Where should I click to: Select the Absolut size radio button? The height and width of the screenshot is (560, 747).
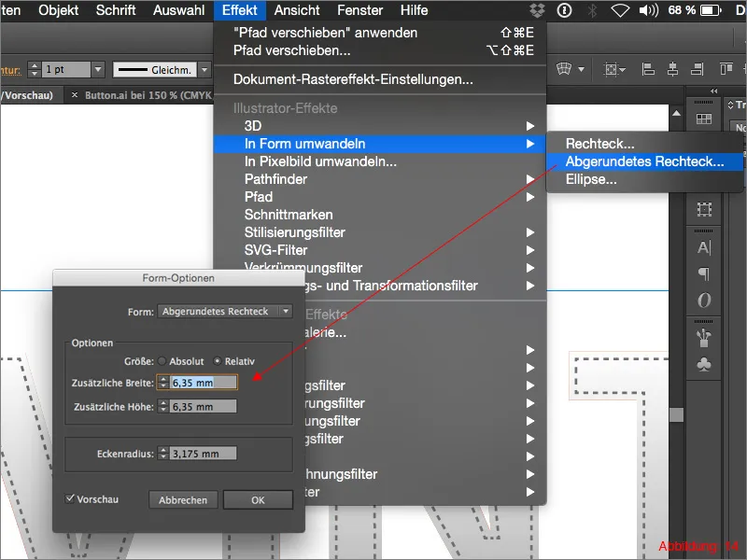pyautogui.click(x=162, y=361)
